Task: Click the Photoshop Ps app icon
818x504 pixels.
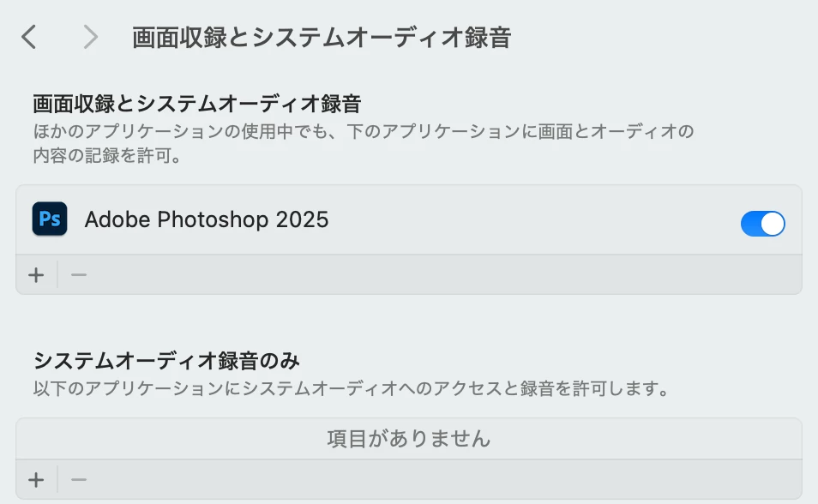Action: pos(50,219)
